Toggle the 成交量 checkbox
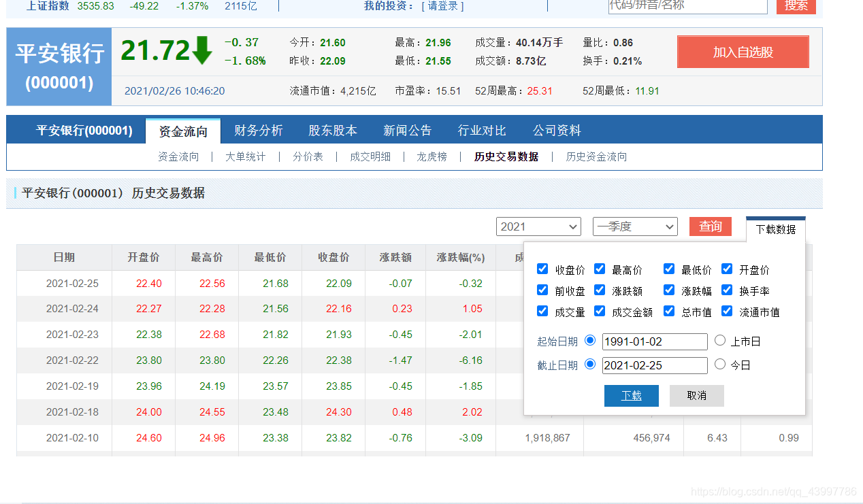Viewport: 863px width, 504px height. 542,311
